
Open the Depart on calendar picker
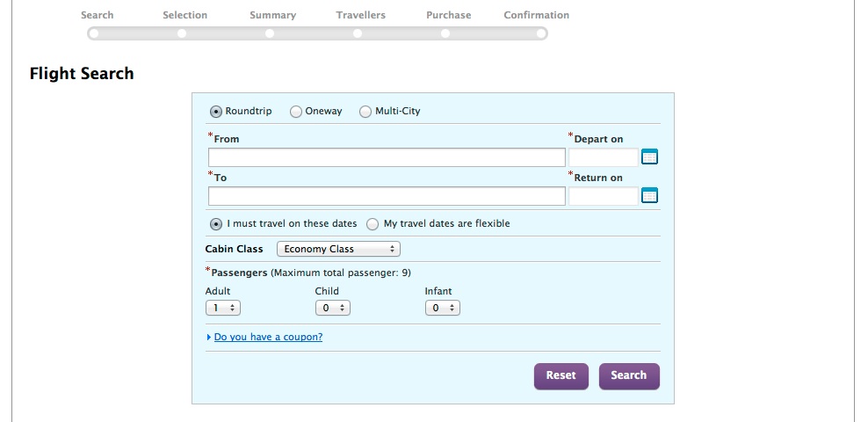(649, 157)
